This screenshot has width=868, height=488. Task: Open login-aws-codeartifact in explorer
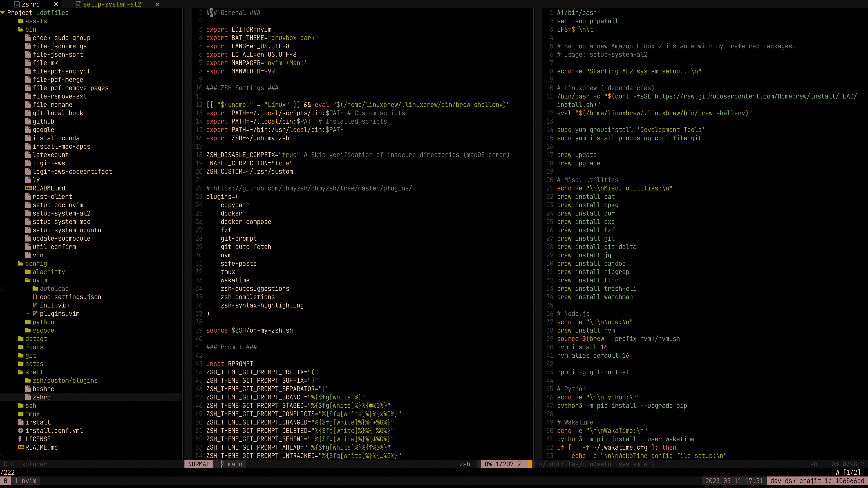tap(72, 172)
